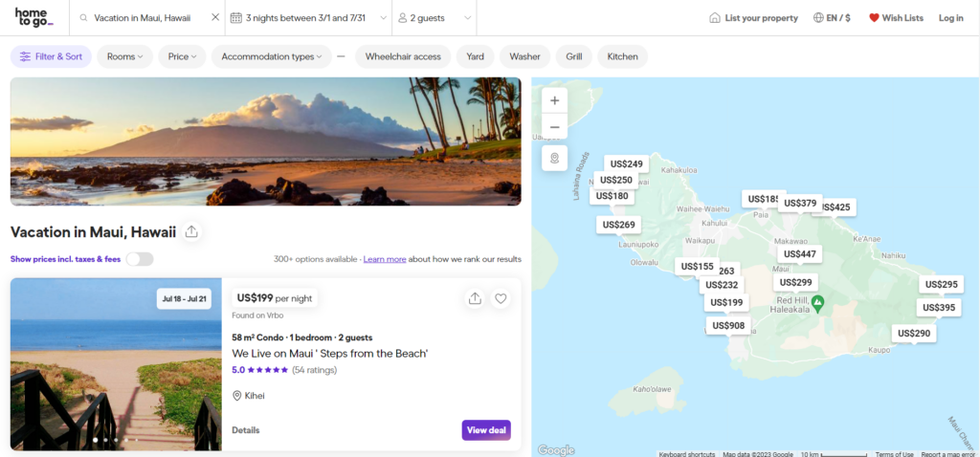Select the US$299 map price marker

(795, 282)
